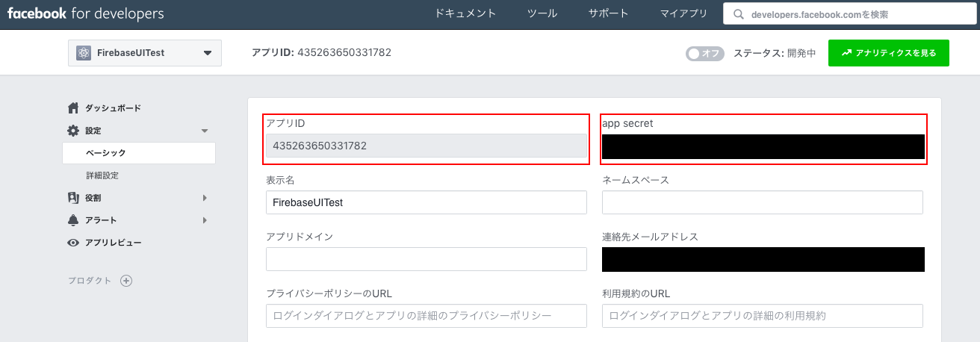The height and width of the screenshot is (342, 980).
Task: Click the アプリドメイン input field
Action: 427,259
